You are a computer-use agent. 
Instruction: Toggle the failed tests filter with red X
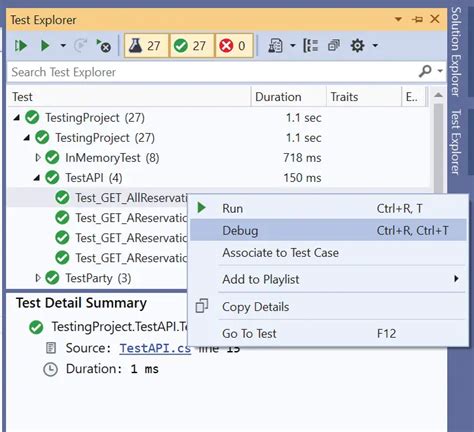tap(234, 46)
